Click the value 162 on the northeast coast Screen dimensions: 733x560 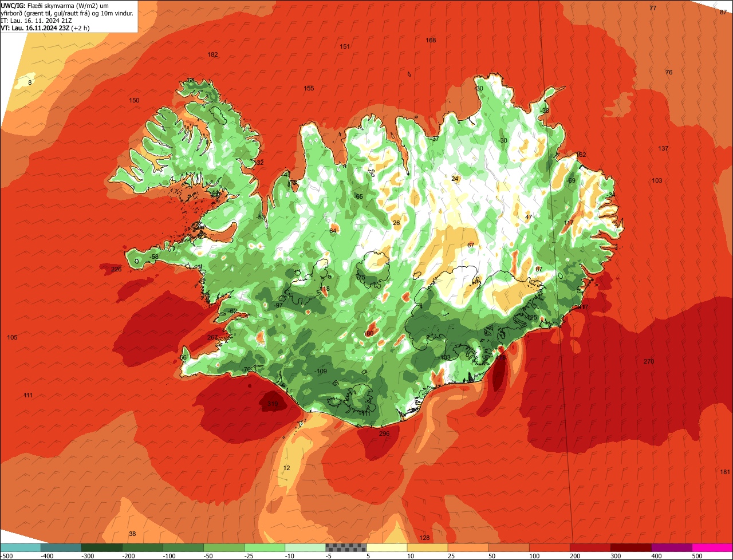tap(581, 155)
